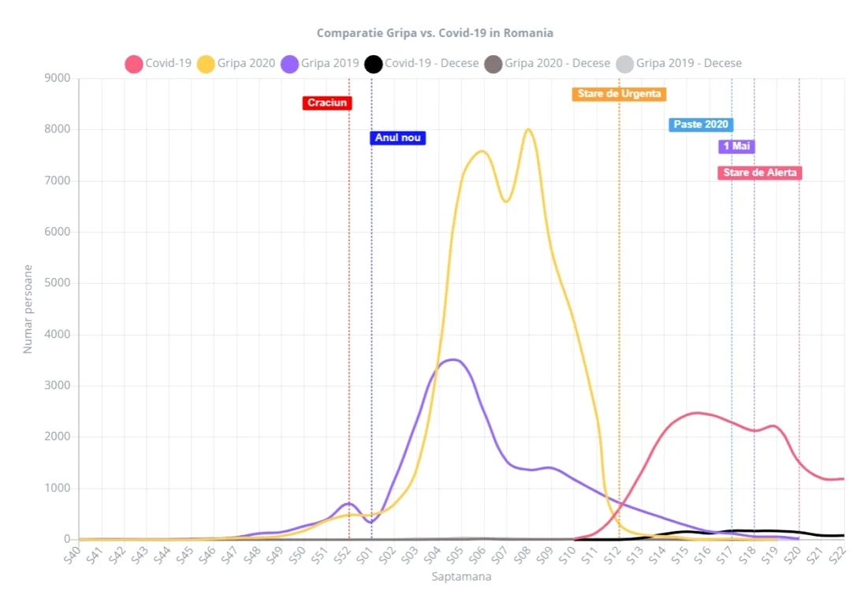The height and width of the screenshot is (591, 868).
Task: Toggle the Gripa 2019 purple legend circle
Action: (x=290, y=64)
